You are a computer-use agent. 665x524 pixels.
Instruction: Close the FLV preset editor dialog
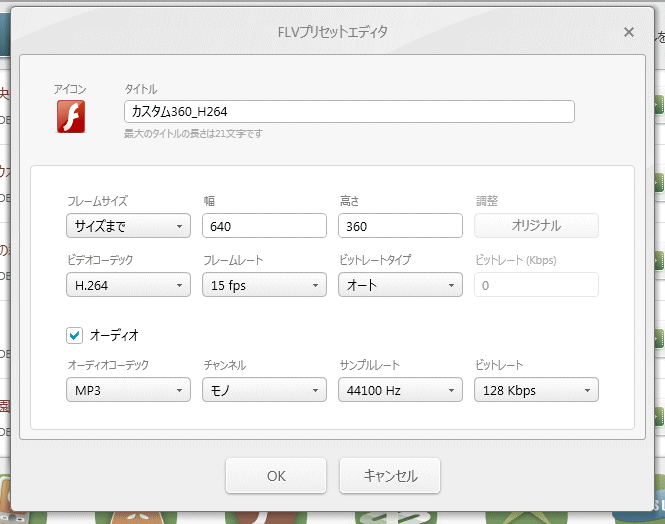[628, 32]
